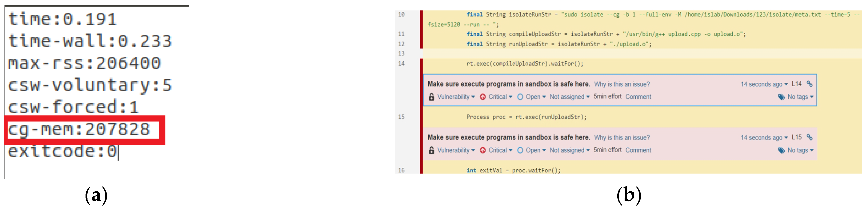Click the red Critical severity icon on the L15 issue
868x208 pixels.
tap(483, 150)
